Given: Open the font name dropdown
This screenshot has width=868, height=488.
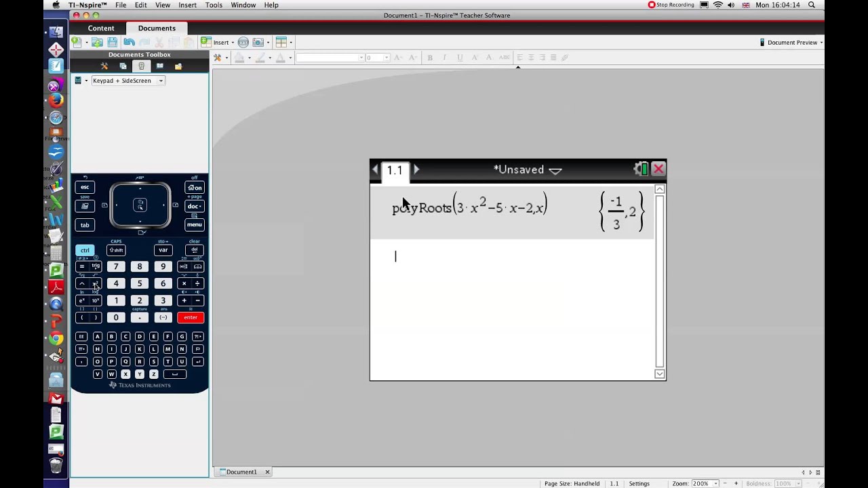Looking at the screenshot, I should (361, 58).
